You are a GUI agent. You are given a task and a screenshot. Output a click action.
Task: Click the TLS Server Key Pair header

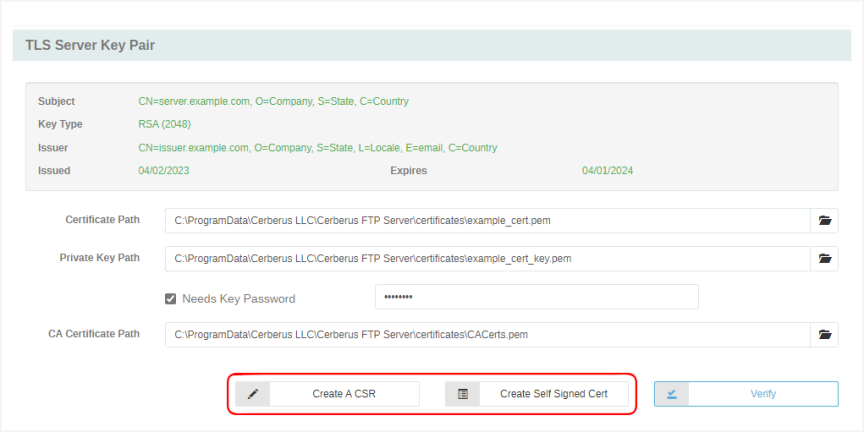coord(90,45)
